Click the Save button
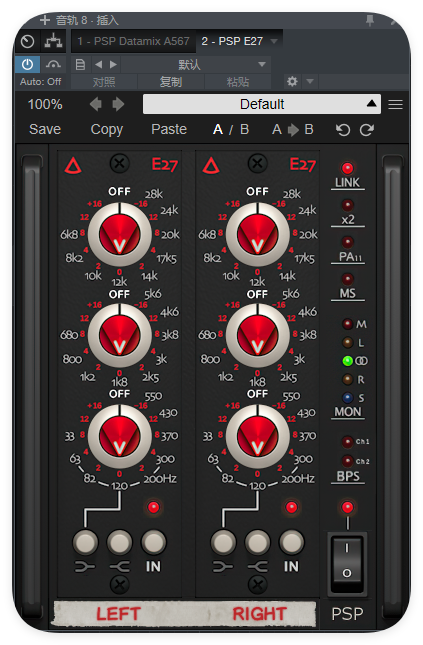The height and width of the screenshot is (645, 423). [45, 129]
